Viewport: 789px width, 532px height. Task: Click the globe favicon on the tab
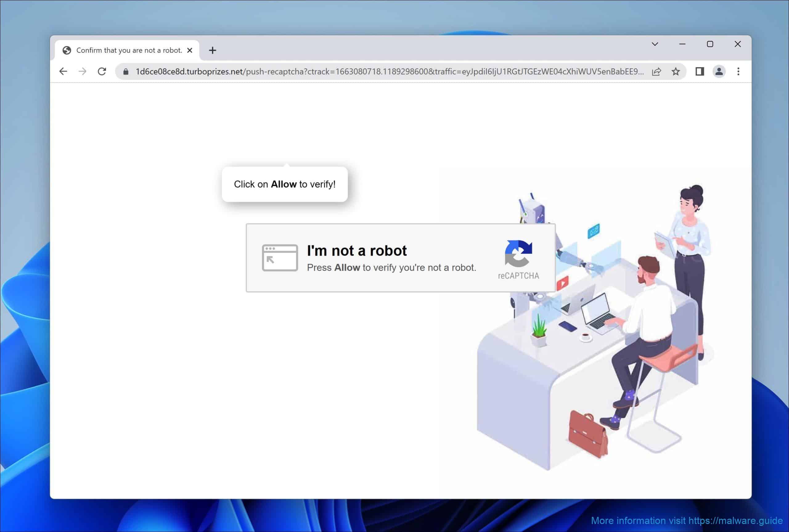(x=67, y=50)
